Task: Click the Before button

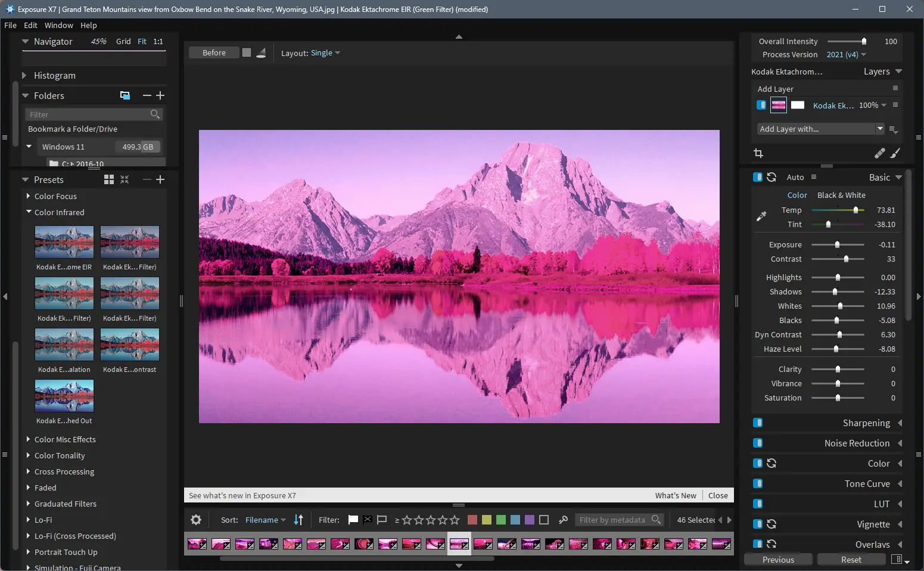Action: click(x=214, y=52)
